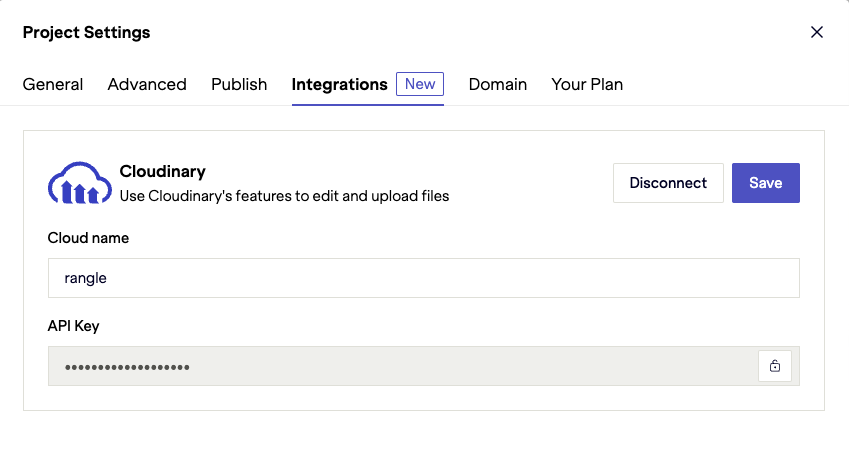The height and width of the screenshot is (453, 849).
Task: Click the Cloud name input field
Action: point(423,278)
